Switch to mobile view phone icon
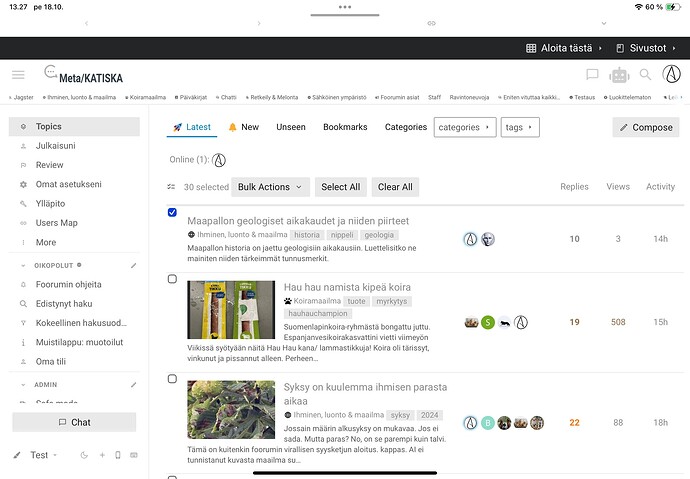The height and width of the screenshot is (479, 690). click(118, 455)
